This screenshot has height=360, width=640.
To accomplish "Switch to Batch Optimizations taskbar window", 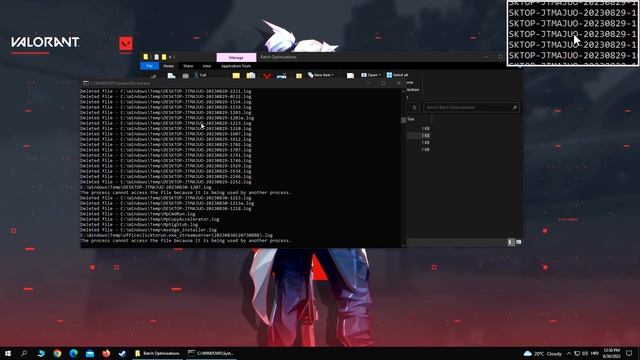I will click(157, 353).
